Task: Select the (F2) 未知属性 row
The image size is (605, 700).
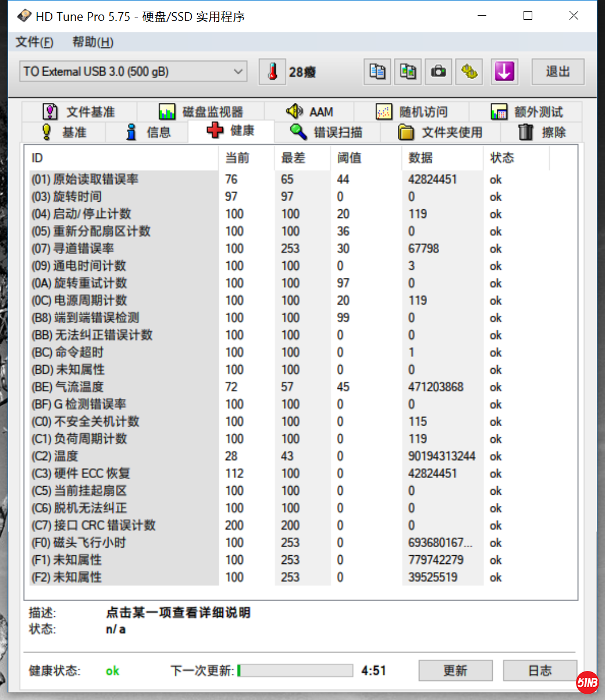Action: point(289,577)
